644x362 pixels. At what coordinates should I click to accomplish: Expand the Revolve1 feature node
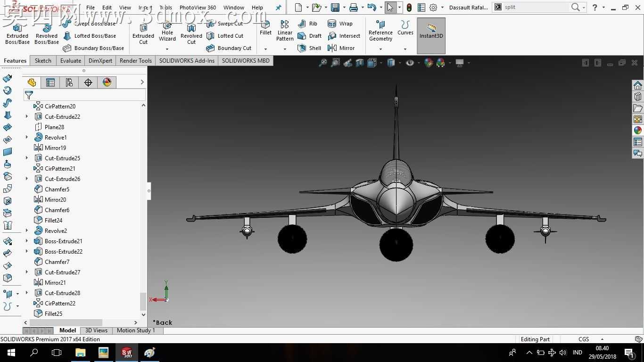click(x=27, y=137)
